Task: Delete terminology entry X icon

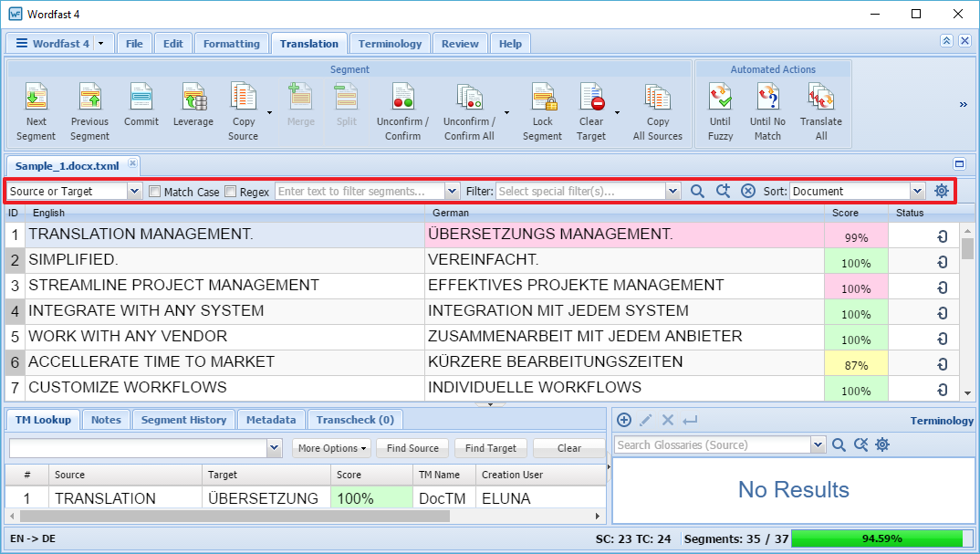Action: click(x=668, y=420)
